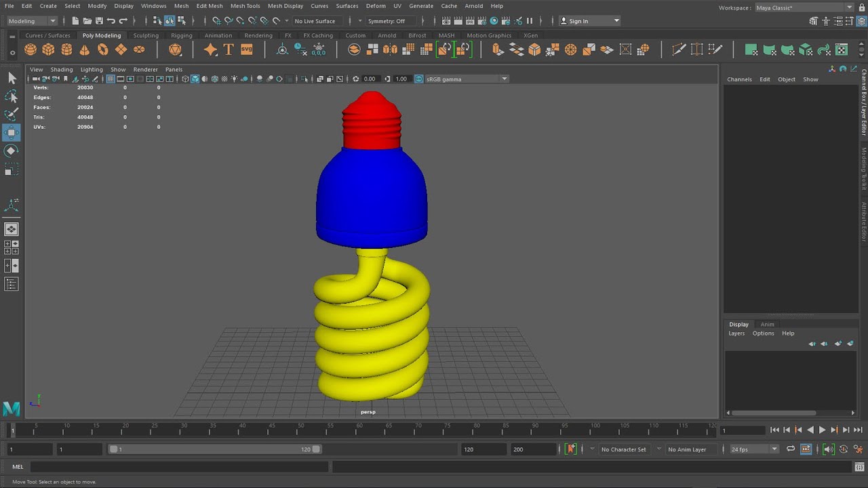Click the SVG import shelf icon
This screenshot has height=488, width=868.
[246, 49]
